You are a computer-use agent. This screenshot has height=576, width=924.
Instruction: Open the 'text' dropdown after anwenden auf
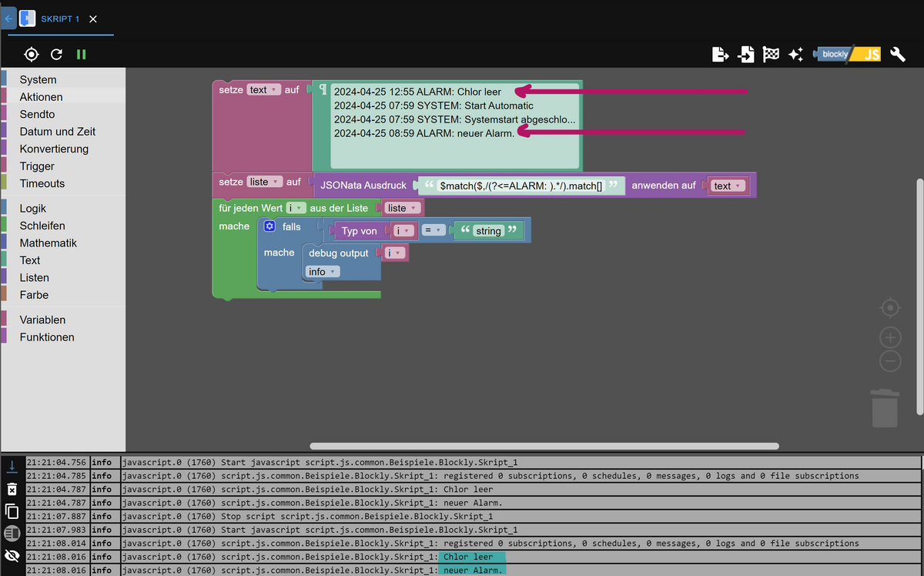coord(728,186)
